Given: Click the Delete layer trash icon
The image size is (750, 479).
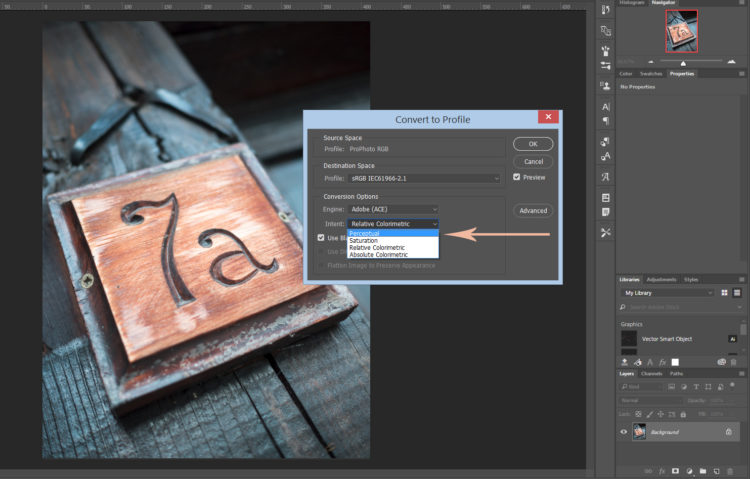Looking at the screenshot, I should [732, 470].
